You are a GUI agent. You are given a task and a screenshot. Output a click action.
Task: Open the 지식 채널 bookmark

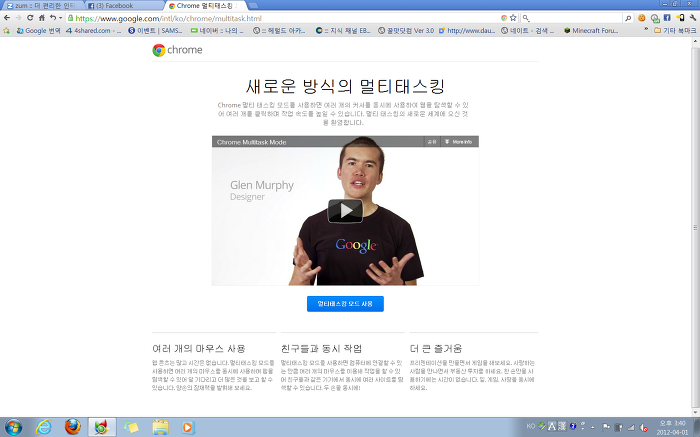(343, 31)
